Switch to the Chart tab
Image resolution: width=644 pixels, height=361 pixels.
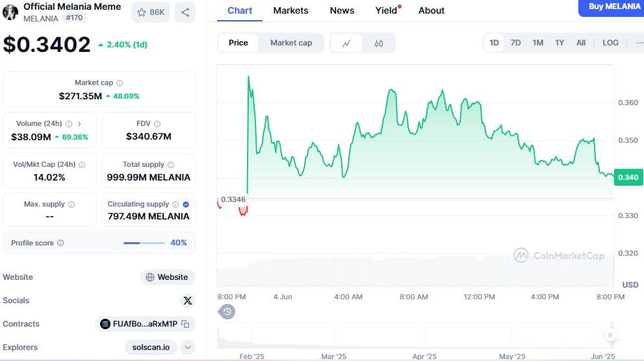[240, 10]
